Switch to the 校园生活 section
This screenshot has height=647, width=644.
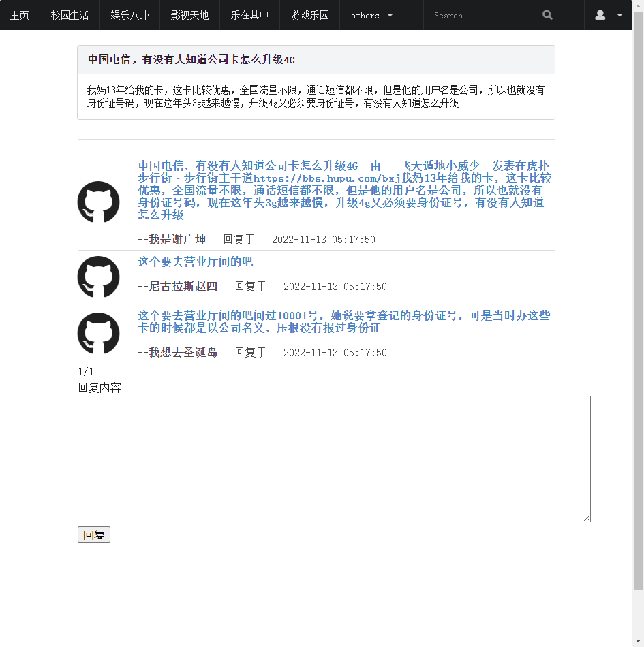coord(70,15)
